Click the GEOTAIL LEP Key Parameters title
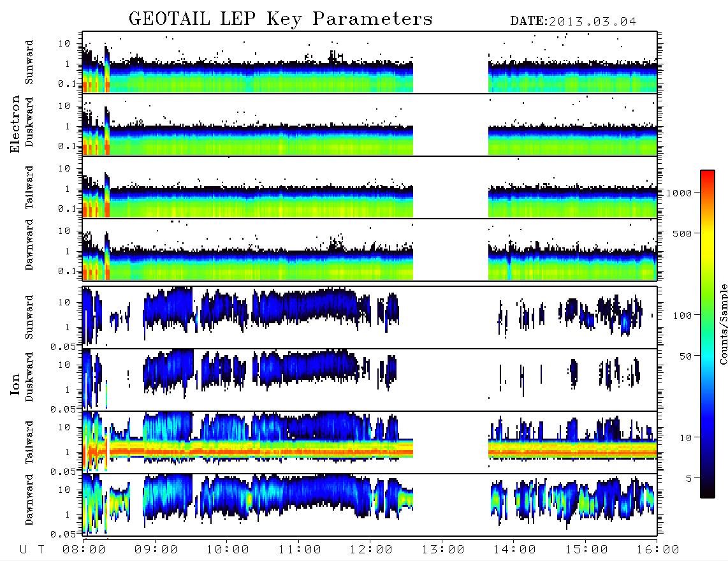 [280, 19]
